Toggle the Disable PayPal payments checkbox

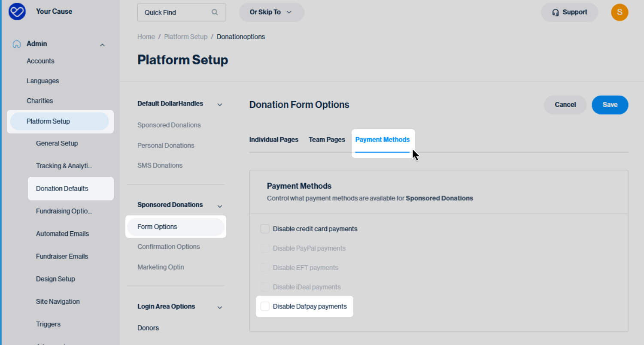(265, 248)
